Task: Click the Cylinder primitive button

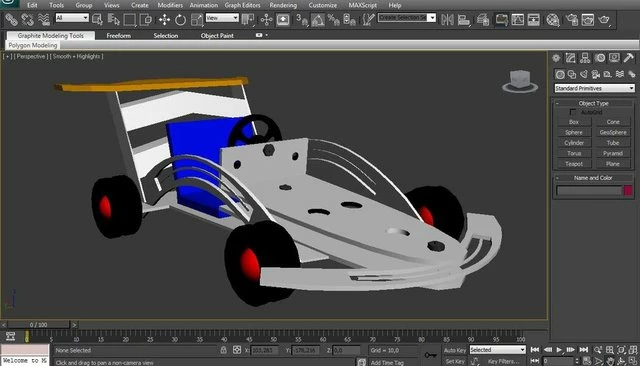Action: tap(574, 143)
